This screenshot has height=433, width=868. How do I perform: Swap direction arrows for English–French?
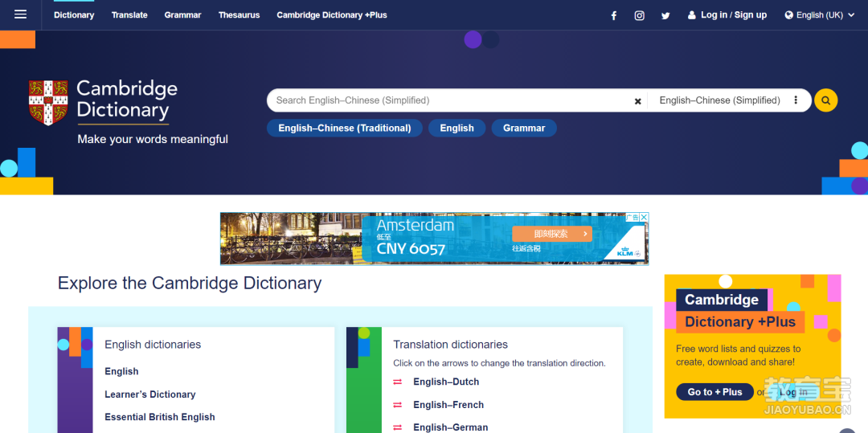click(x=398, y=405)
